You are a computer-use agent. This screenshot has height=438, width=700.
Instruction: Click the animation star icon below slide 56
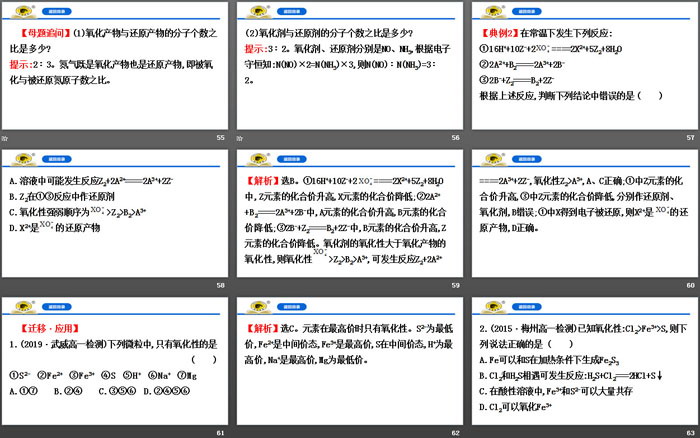tap(240, 138)
